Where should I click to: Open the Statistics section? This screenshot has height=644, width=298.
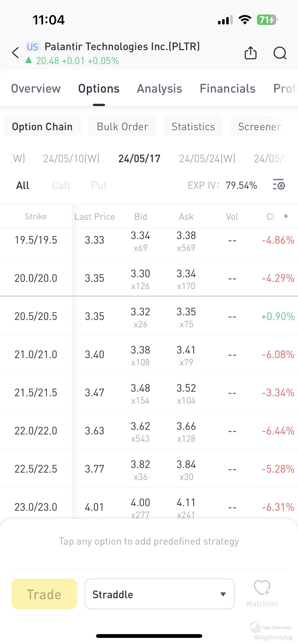coord(193,126)
